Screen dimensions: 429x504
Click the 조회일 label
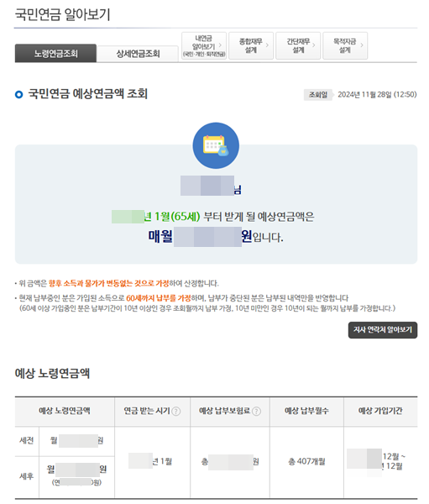pos(318,94)
